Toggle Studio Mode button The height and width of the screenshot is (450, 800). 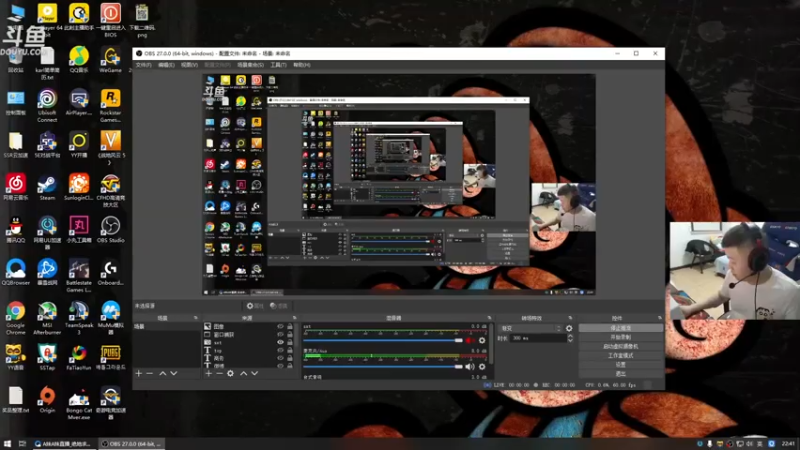click(x=620, y=356)
